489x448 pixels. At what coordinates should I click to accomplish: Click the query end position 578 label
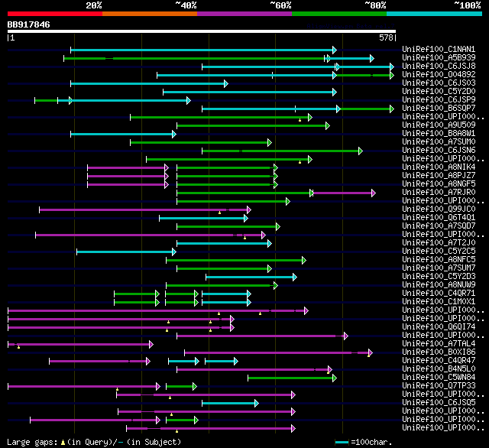click(x=386, y=37)
